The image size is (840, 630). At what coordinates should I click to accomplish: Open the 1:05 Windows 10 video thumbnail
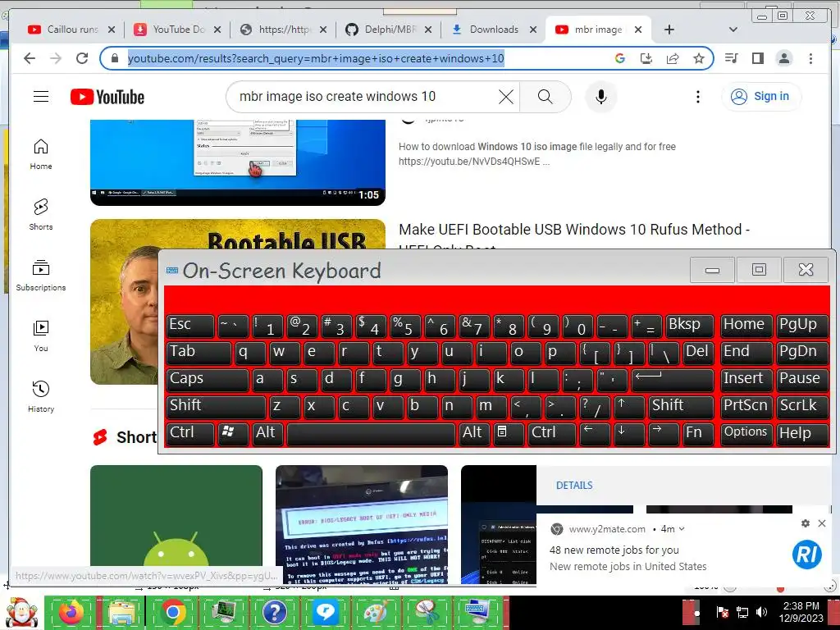(x=238, y=163)
